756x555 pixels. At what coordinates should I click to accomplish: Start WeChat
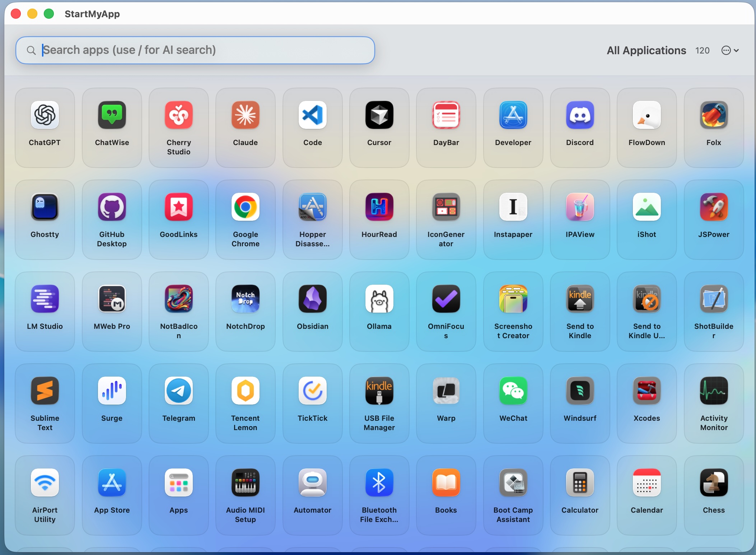(513, 397)
